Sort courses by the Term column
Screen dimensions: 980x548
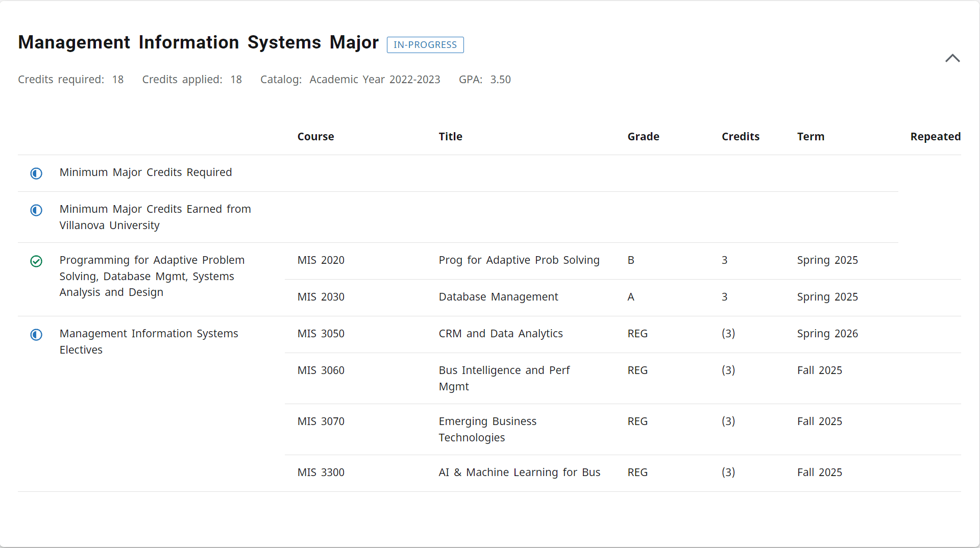(811, 136)
